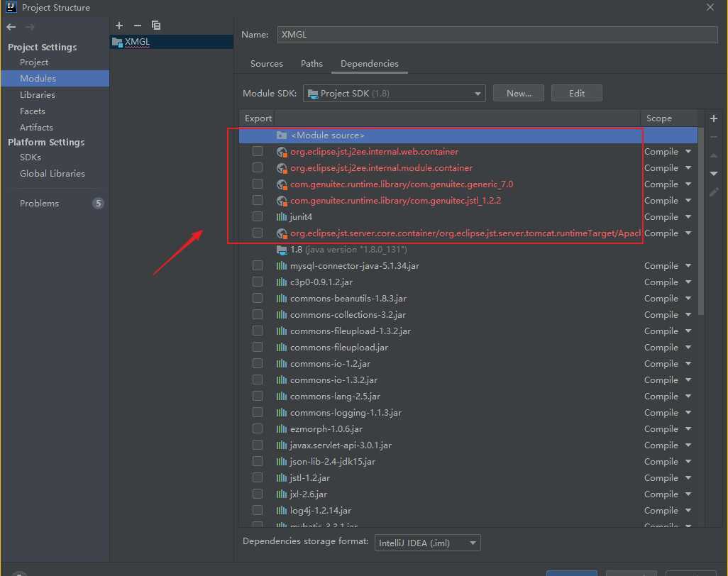The height and width of the screenshot is (576, 728).
Task: Open scope dropdown for c3p0-0.9.1.2.jar
Action: pyautogui.click(x=688, y=282)
